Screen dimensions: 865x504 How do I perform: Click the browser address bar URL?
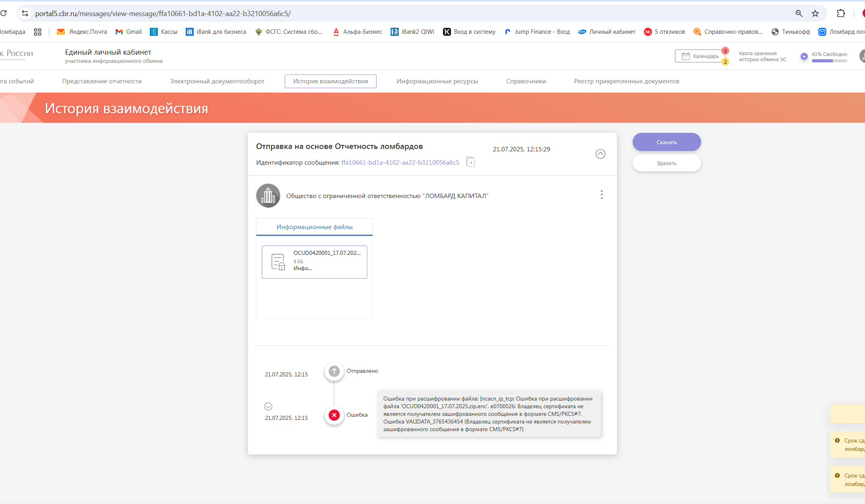tap(163, 13)
